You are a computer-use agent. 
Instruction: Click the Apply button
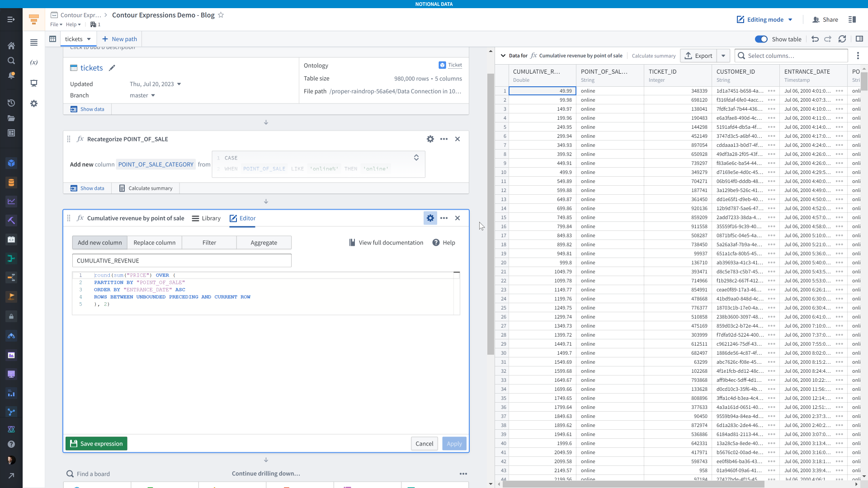tap(454, 444)
